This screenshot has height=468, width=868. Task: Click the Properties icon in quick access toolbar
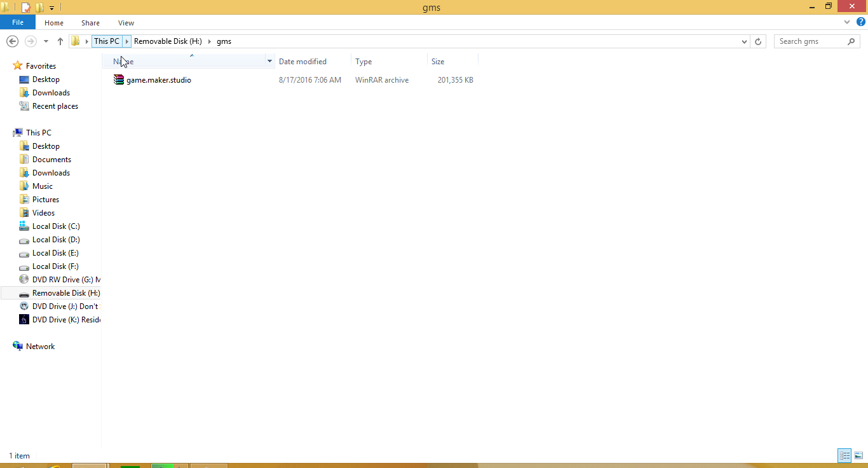coord(25,8)
